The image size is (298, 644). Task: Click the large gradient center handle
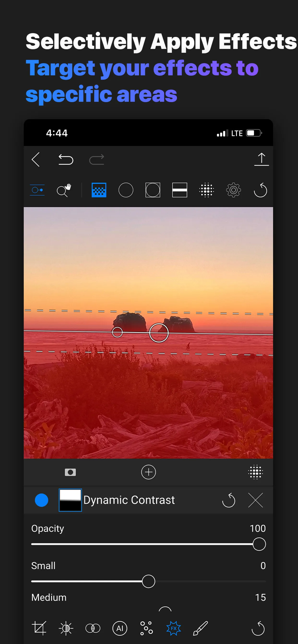click(159, 333)
